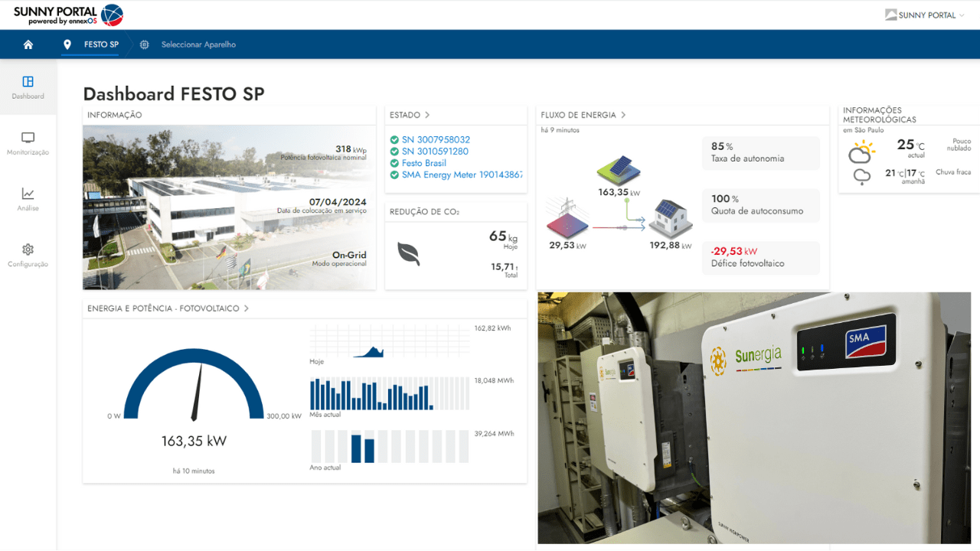This screenshot has width=980, height=551.
Task: Expand Energia e Potência Fotovoltaico chevron
Action: [247, 308]
